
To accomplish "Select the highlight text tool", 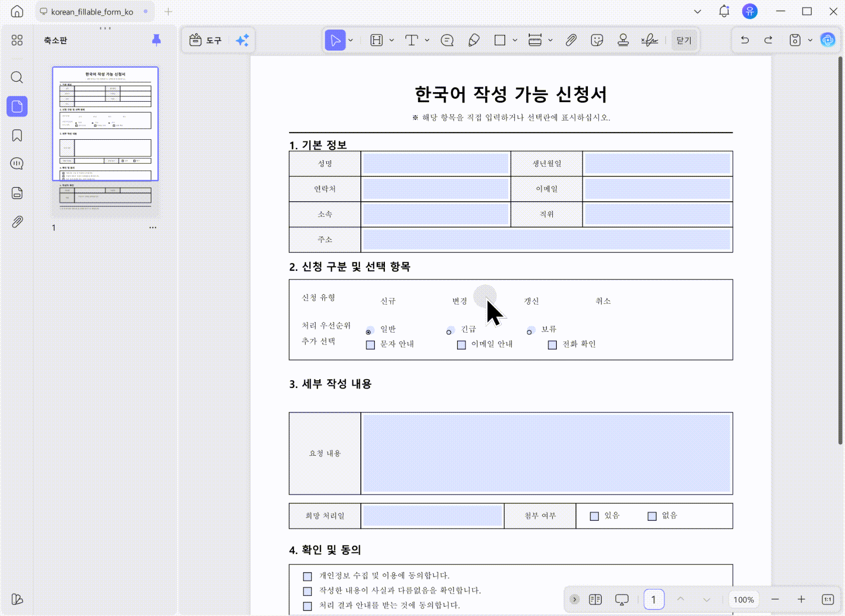I will 376,40.
